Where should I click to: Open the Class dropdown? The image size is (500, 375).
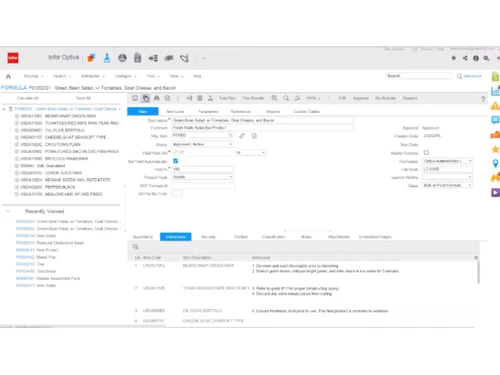coord(448,185)
